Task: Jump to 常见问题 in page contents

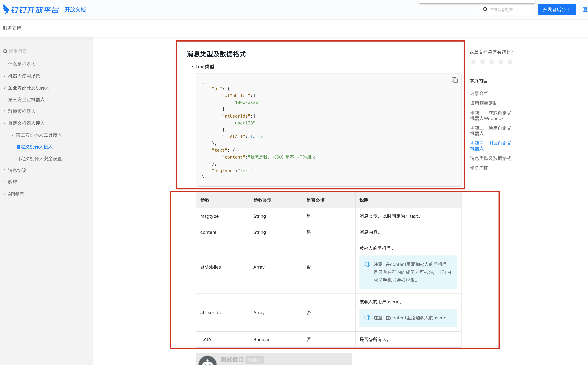Action: (479, 168)
